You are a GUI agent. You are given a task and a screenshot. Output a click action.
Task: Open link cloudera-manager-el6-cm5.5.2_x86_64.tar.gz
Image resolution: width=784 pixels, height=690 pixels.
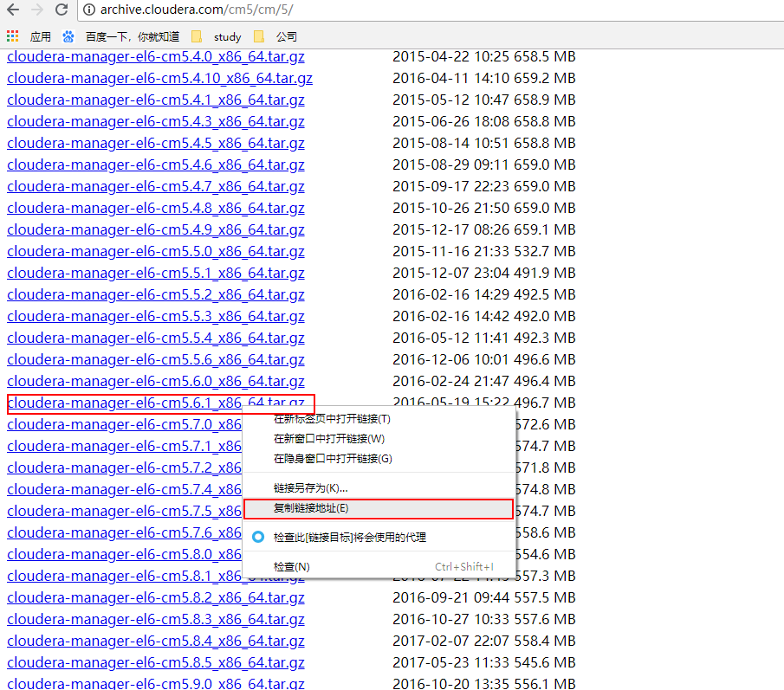click(x=155, y=294)
